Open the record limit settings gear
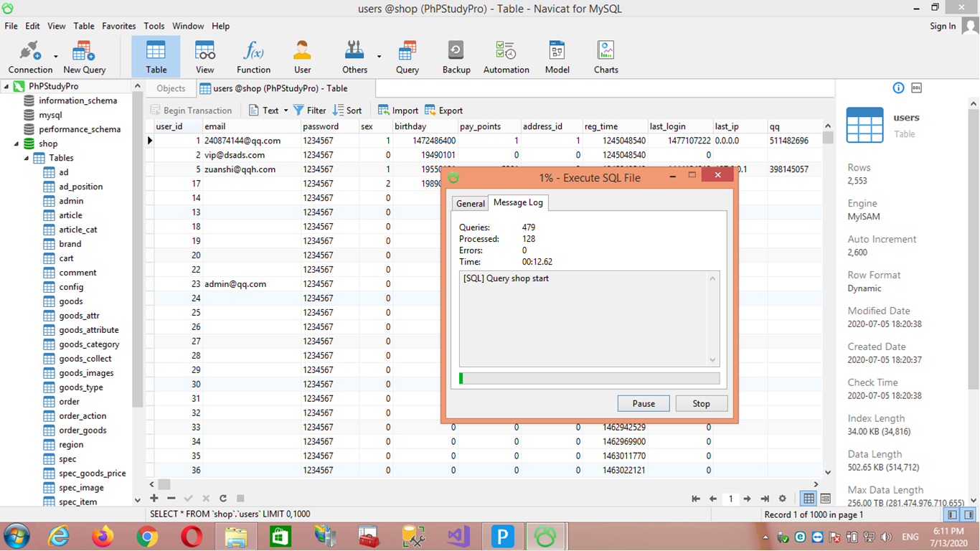Screen dimensions: 980x551 [782, 499]
